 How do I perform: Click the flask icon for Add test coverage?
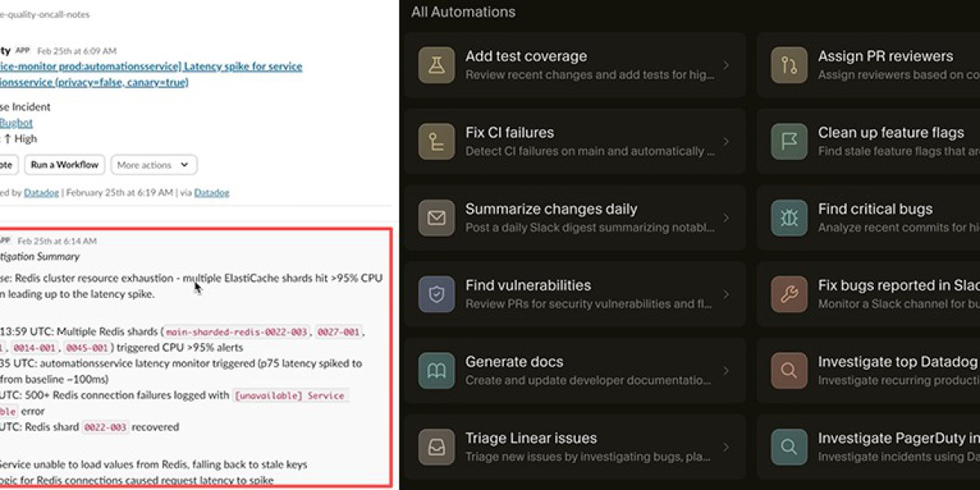pos(436,65)
